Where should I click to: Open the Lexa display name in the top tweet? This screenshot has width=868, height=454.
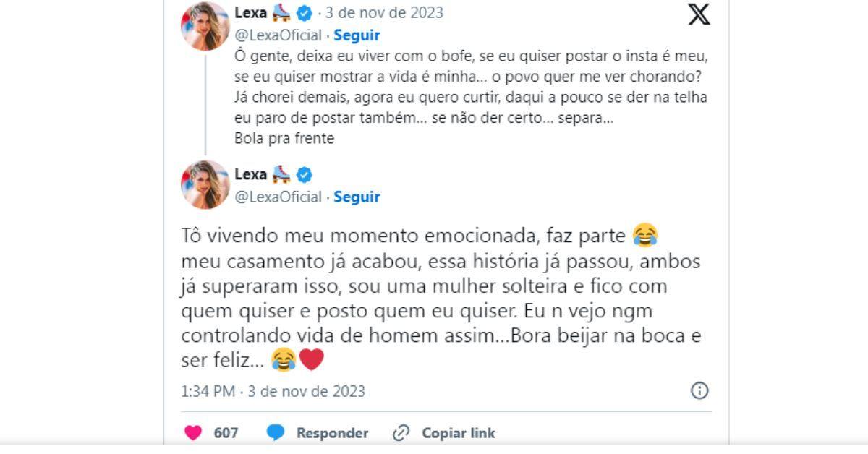(x=251, y=13)
